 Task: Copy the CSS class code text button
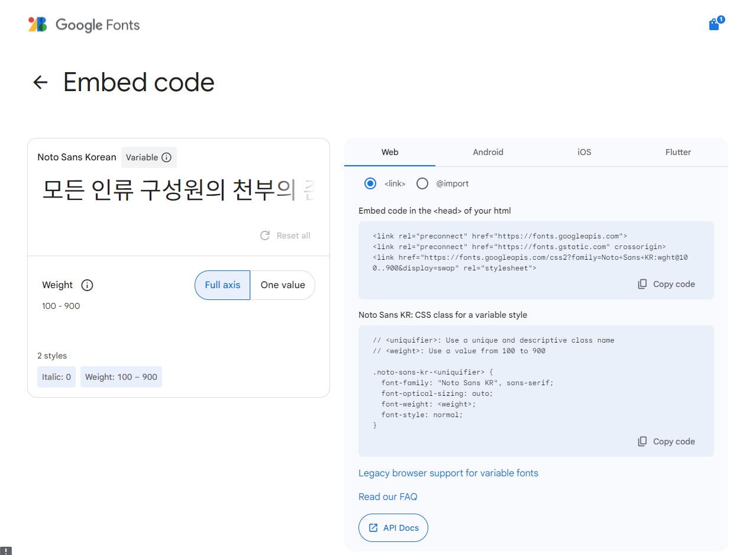(674, 441)
